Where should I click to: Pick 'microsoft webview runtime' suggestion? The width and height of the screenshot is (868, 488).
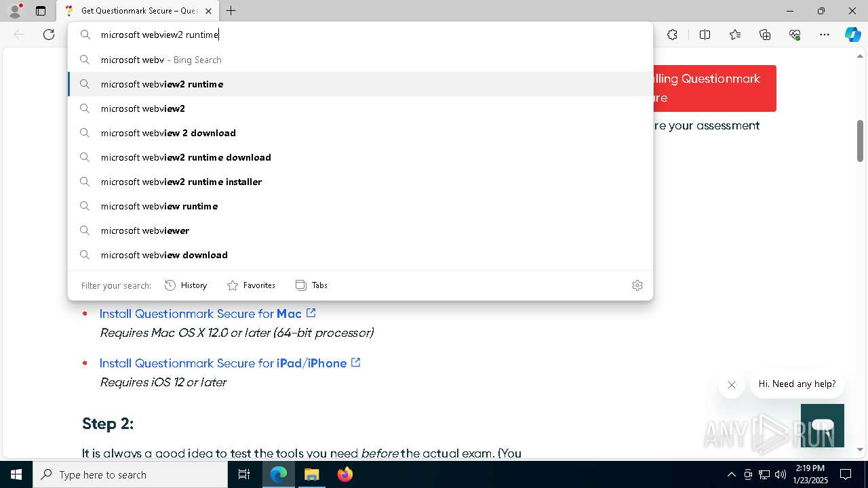pyautogui.click(x=360, y=206)
